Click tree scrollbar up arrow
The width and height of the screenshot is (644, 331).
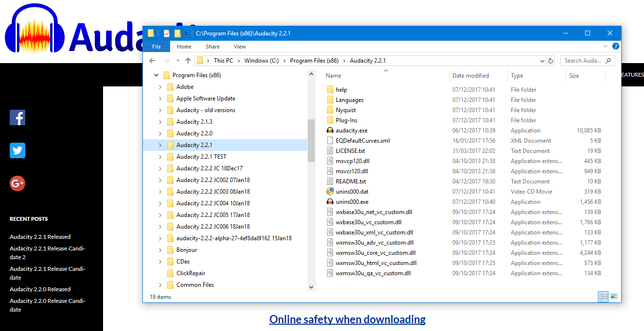(x=311, y=74)
